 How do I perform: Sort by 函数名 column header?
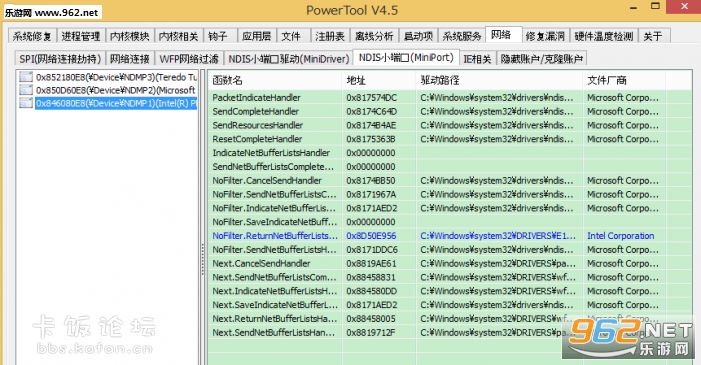coord(275,80)
